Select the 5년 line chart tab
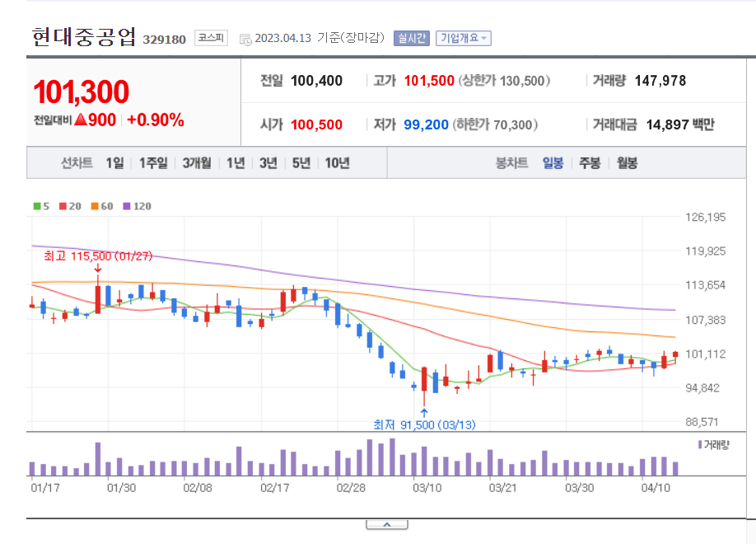The width and height of the screenshot is (756, 544). point(301,163)
